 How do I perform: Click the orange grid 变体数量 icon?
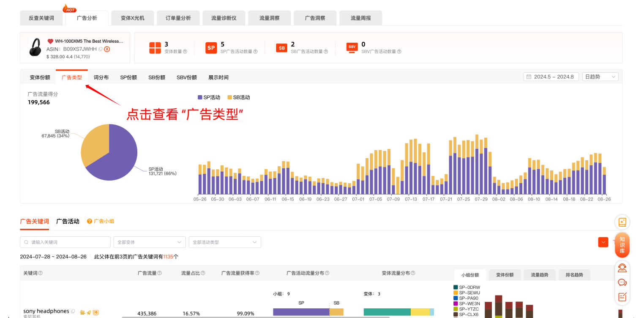tap(155, 48)
